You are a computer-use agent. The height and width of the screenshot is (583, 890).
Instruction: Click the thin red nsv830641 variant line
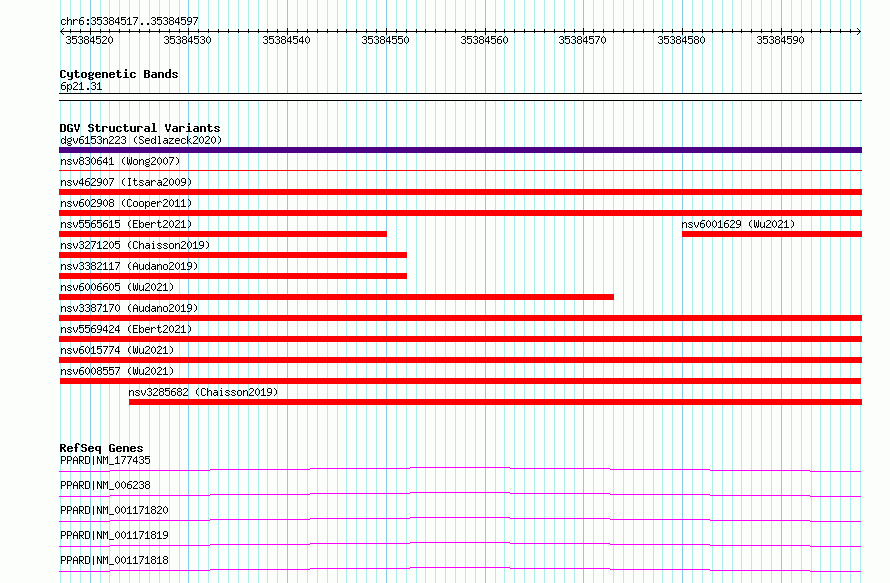pyautogui.click(x=460, y=170)
